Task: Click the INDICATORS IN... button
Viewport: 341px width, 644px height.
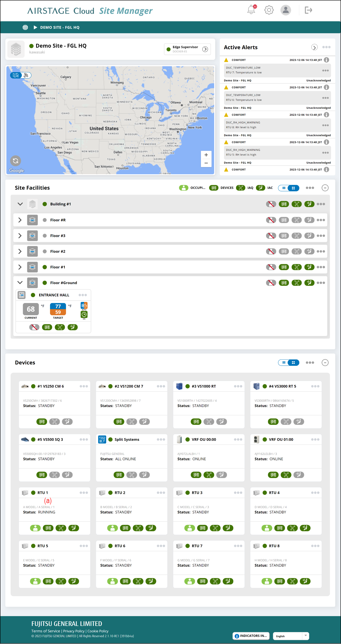Action: coord(251,636)
